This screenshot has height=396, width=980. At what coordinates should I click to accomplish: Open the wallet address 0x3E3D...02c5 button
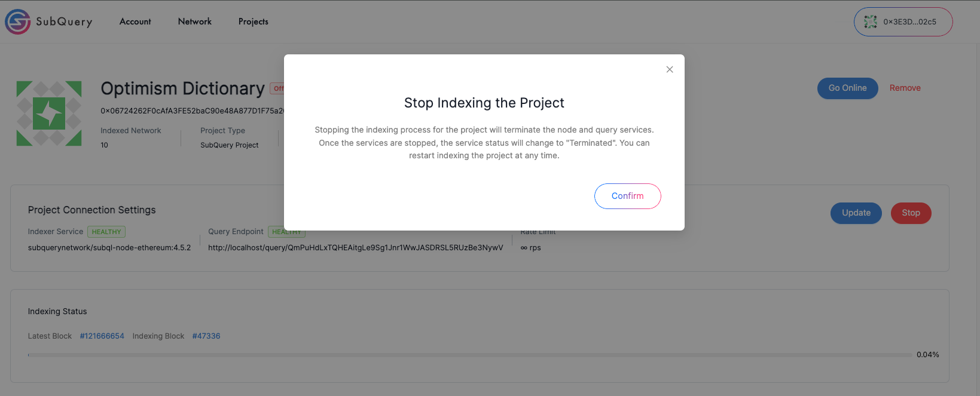click(x=903, y=22)
